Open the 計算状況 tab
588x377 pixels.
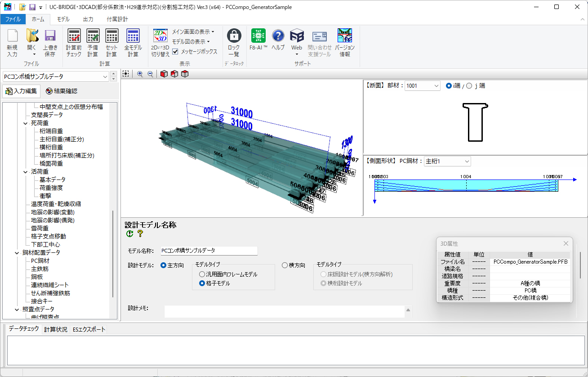pyautogui.click(x=55, y=329)
